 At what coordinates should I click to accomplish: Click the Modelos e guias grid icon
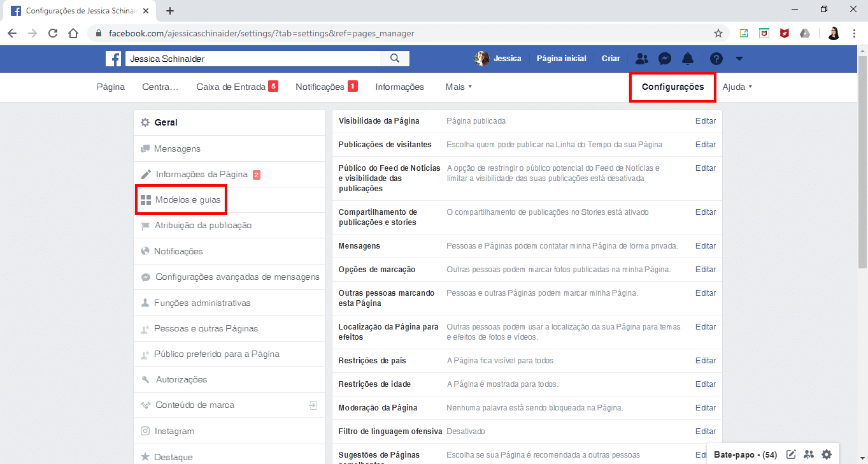pos(146,200)
